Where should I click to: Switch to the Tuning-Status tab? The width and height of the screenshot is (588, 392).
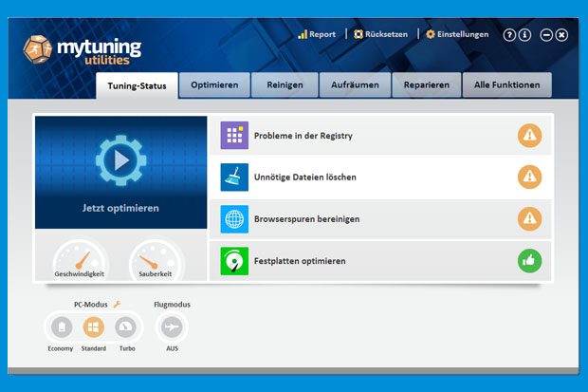pos(137,85)
